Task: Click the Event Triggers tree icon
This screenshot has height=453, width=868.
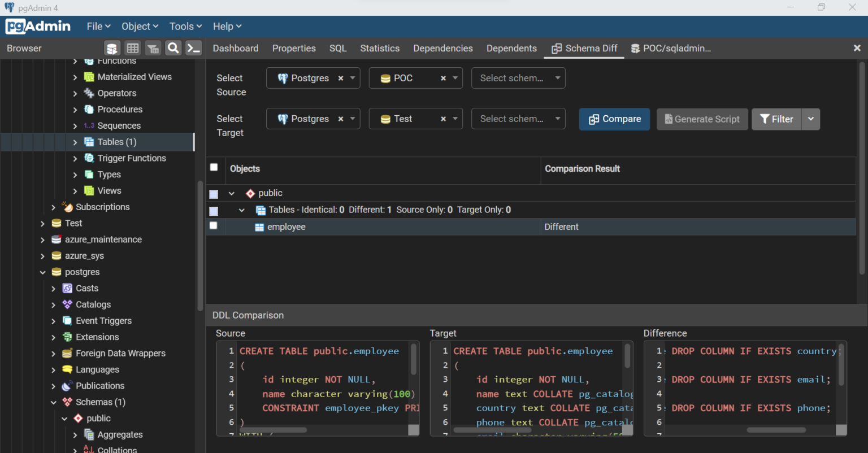Action: [67, 321]
